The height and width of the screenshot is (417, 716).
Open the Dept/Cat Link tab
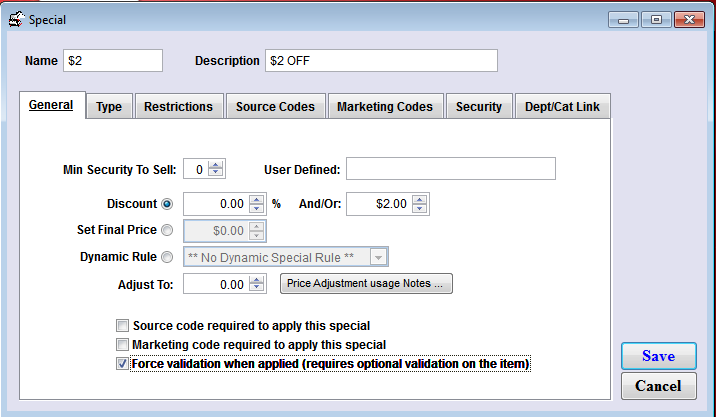click(562, 106)
